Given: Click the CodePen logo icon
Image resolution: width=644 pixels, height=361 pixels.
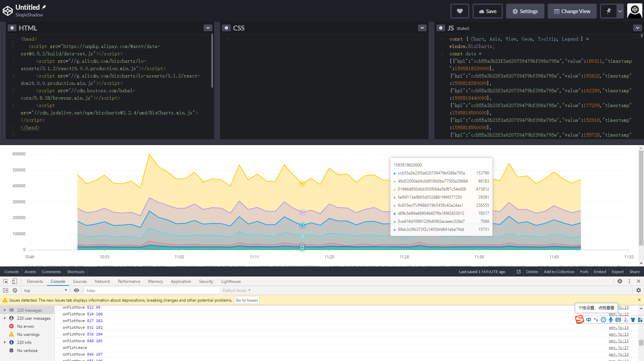Looking at the screenshot, I should (8, 10).
